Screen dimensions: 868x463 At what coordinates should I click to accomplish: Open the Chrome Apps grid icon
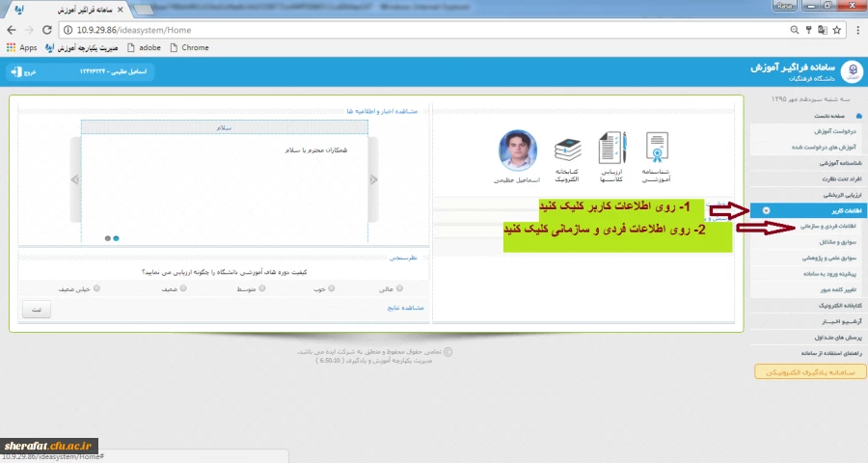pyautogui.click(x=12, y=47)
